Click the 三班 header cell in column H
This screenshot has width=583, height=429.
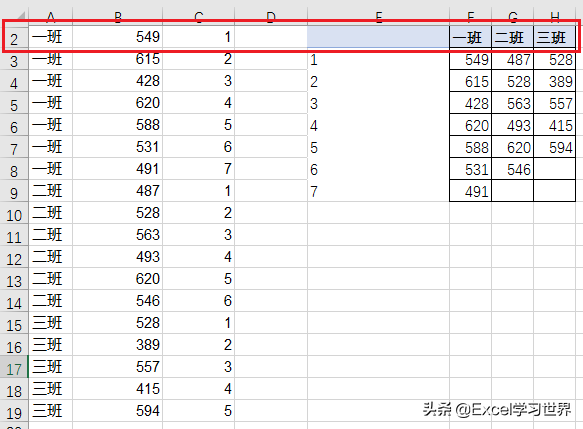[554, 37]
